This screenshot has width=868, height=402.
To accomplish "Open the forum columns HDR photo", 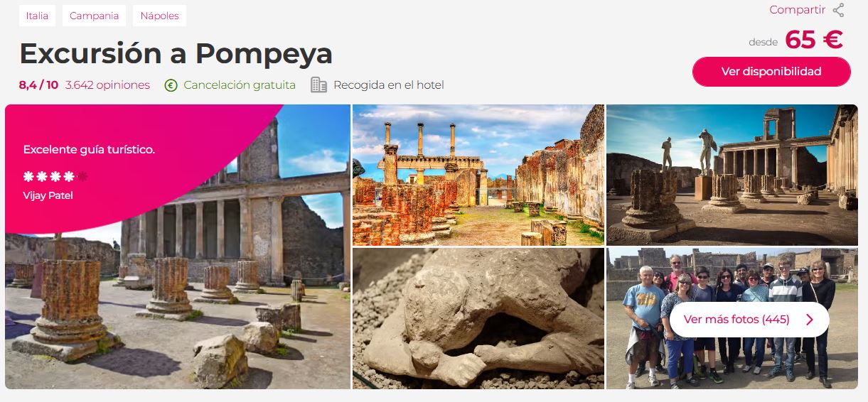I will [x=478, y=175].
